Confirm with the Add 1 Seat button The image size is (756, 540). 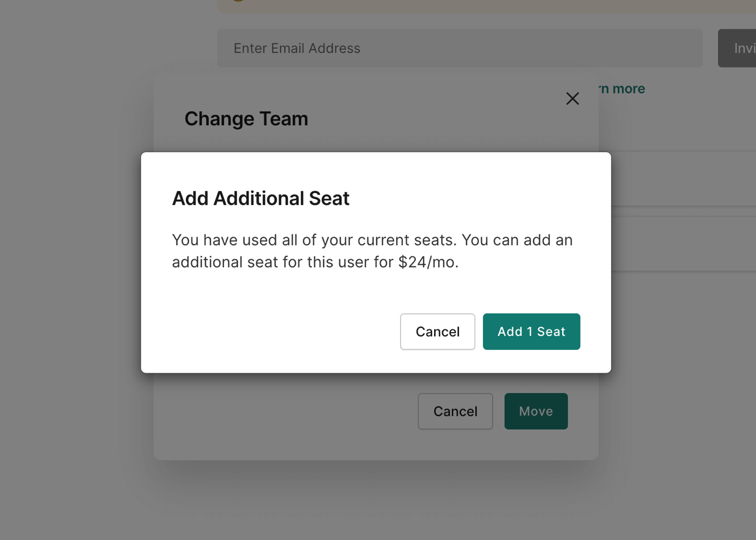(x=531, y=332)
